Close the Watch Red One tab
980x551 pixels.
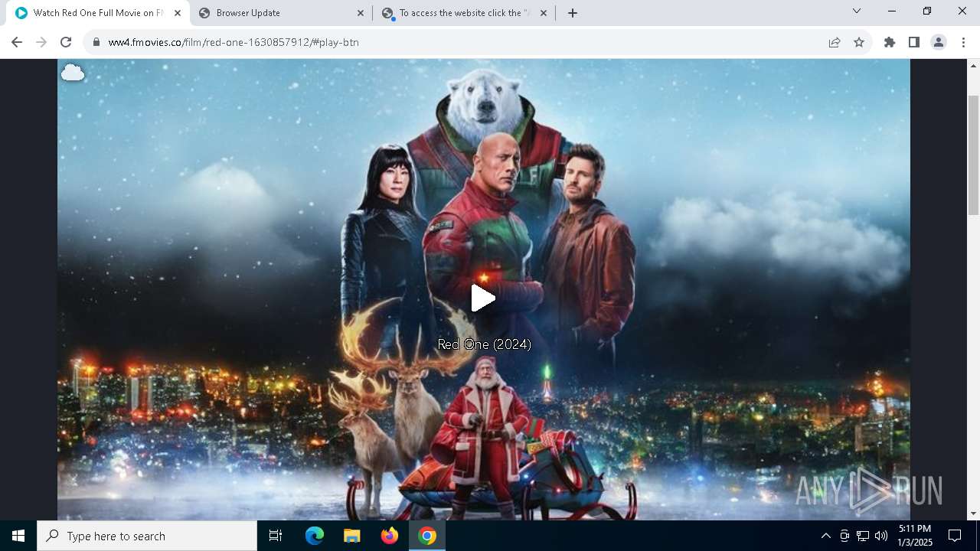(x=178, y=13)
